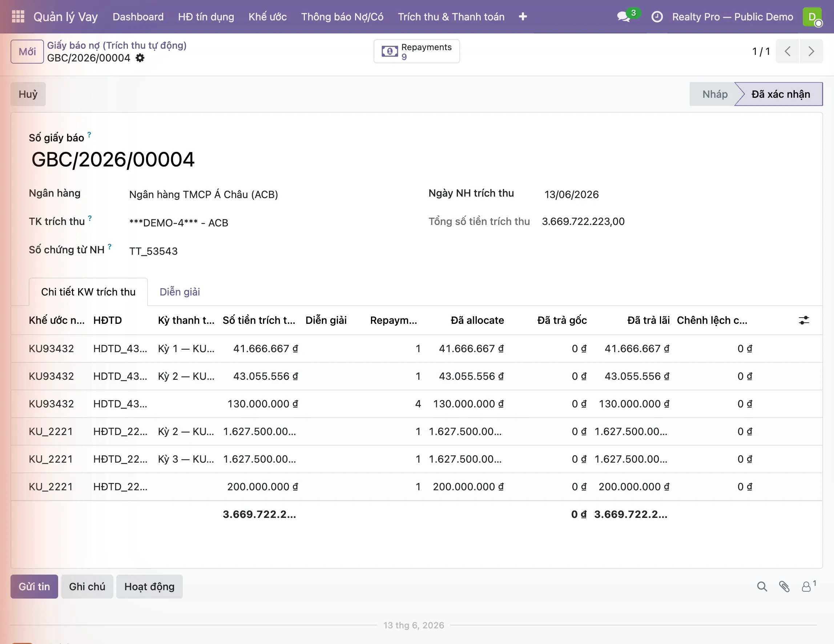
Task: Open the KU93432 Kỳ 1 row
Action: [416, 349]
